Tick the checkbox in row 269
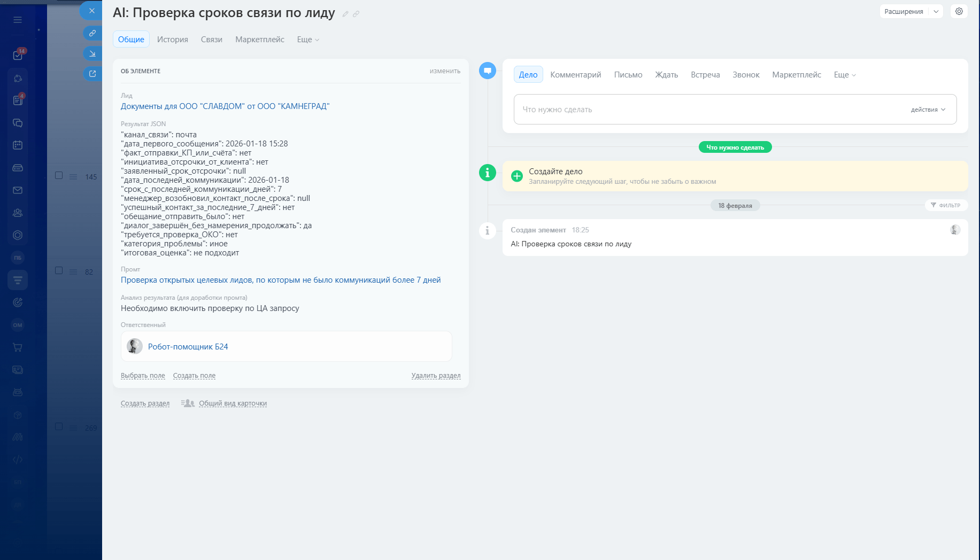Viewport: 980px width, 560px height. 59,426
